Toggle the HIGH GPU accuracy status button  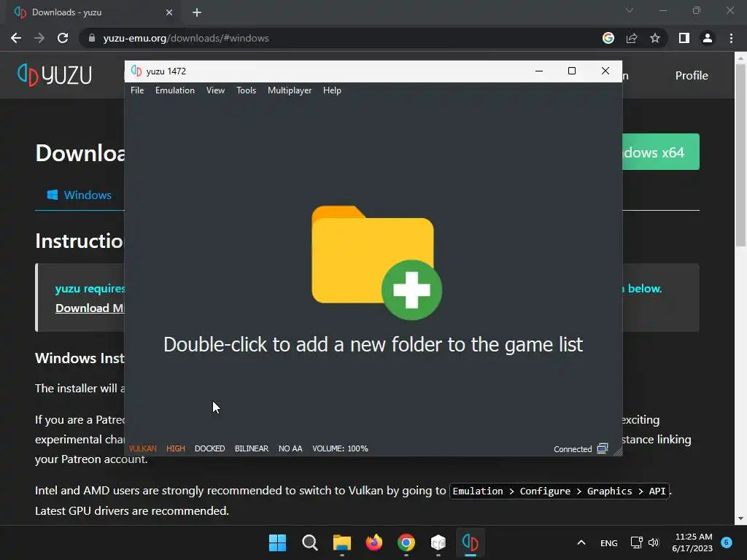(175, 448)
